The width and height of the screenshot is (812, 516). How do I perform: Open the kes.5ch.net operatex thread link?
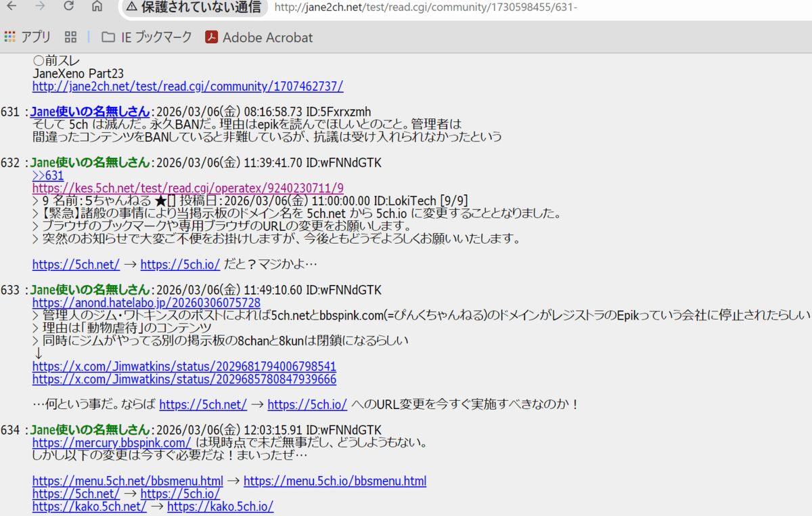click(186, 188)
